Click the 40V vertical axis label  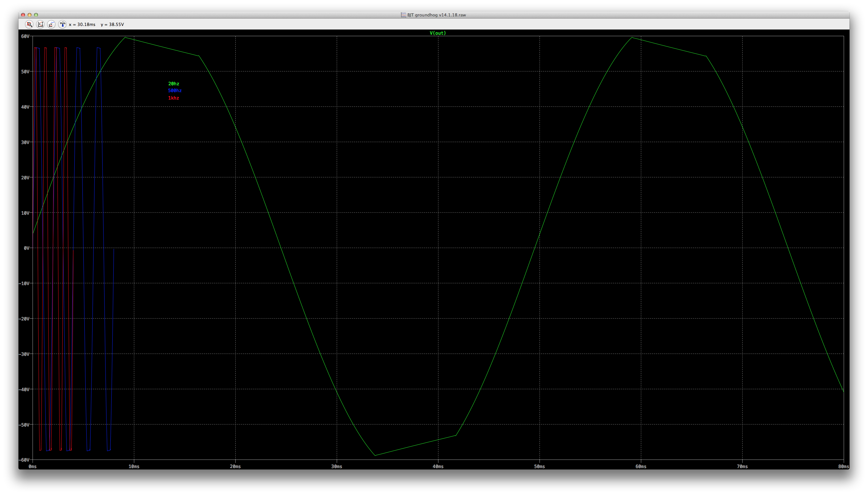click(25, 107)
